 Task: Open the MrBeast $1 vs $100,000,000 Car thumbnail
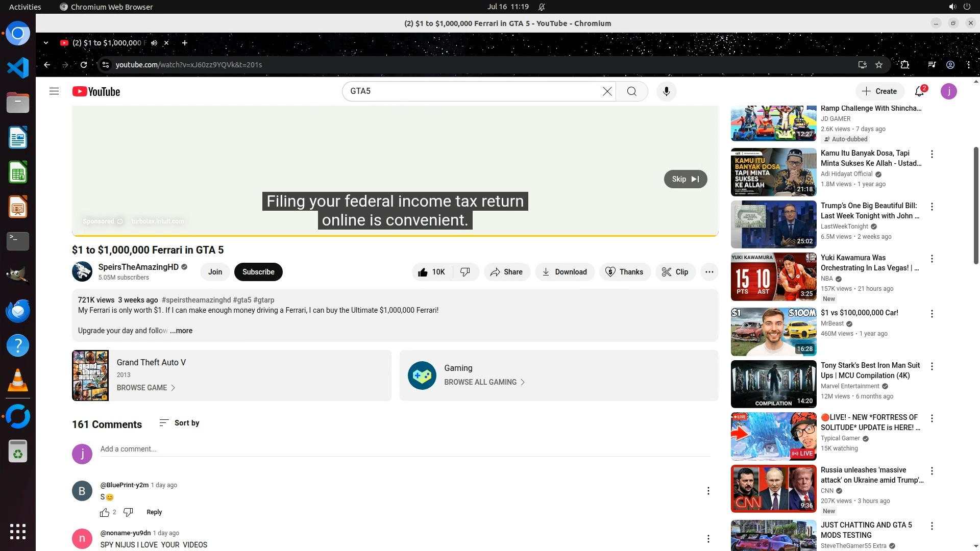[773, 332]
